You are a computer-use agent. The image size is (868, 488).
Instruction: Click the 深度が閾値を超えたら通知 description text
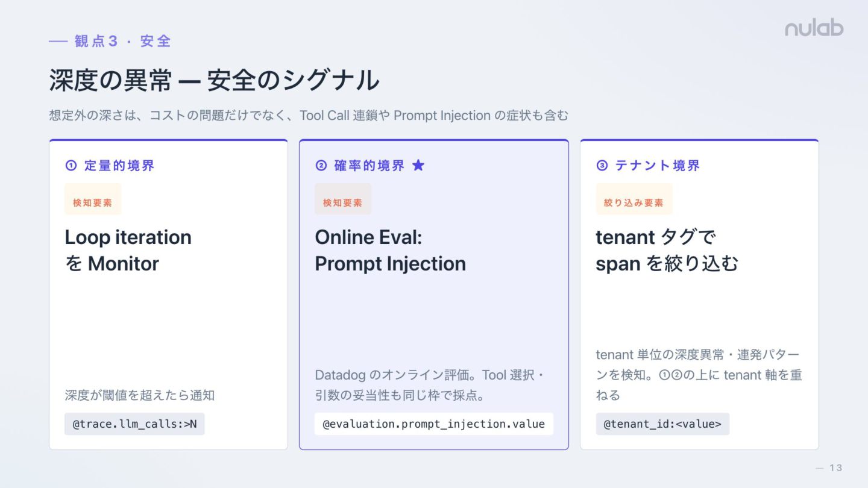click(140, 395)
